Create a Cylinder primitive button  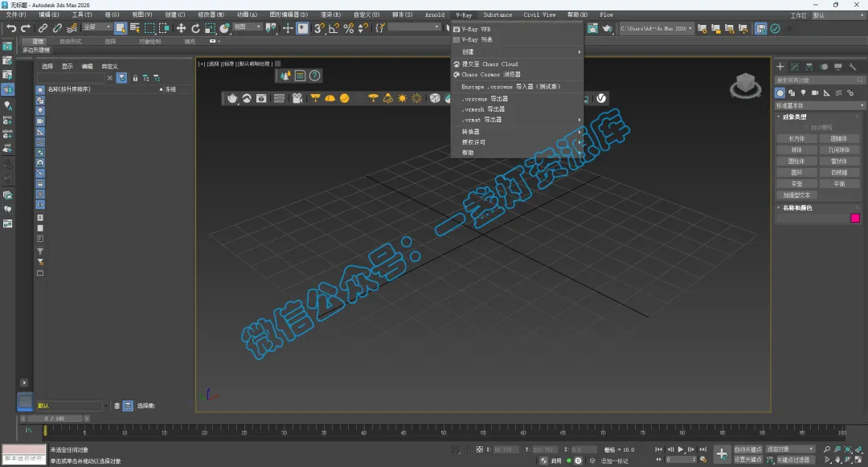pos(796,161)
